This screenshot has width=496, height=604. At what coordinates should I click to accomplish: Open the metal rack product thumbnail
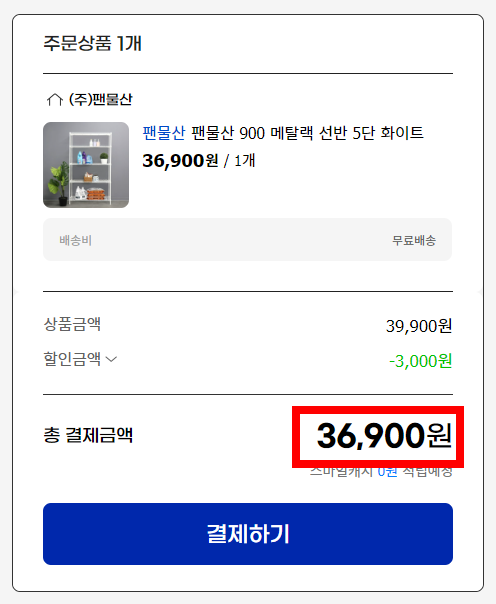(86, 165)
